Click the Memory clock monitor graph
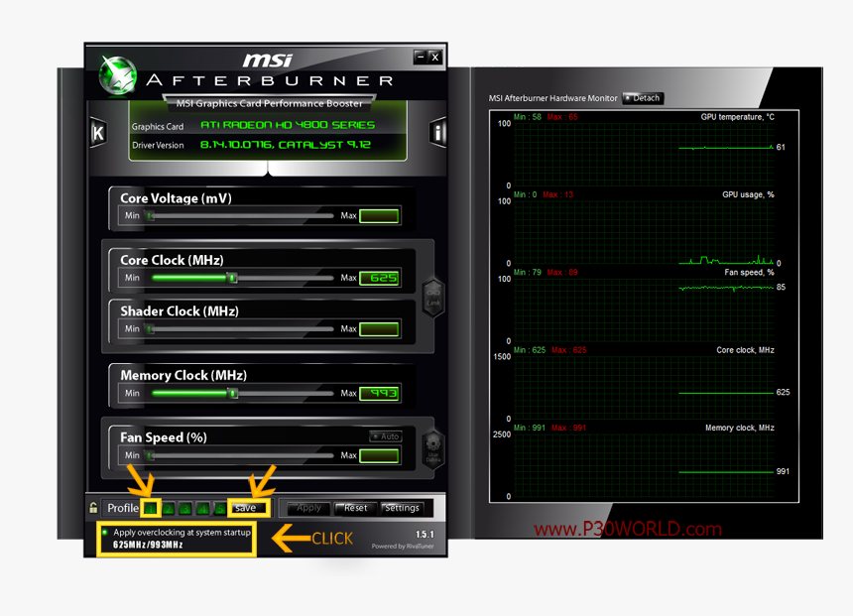Viewport: 853px width, 616px height. tap(644, 466)
